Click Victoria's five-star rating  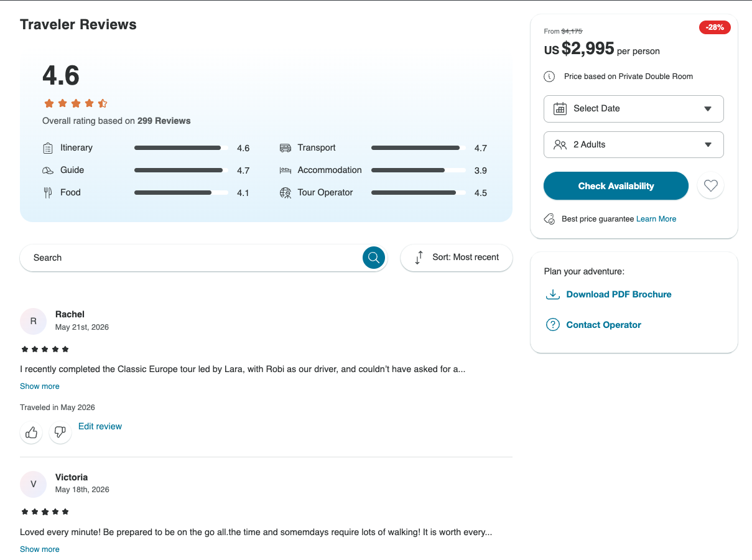(x=45, y=512)
